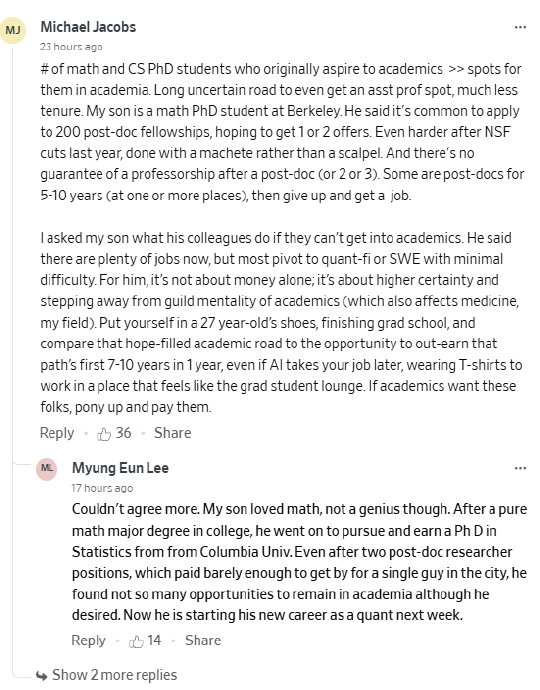Screen dimensions: 540x690
Task: Click the reply arrow icon beside Show 2 more replies
Action: pyautogui.click(x=42, y=675)
